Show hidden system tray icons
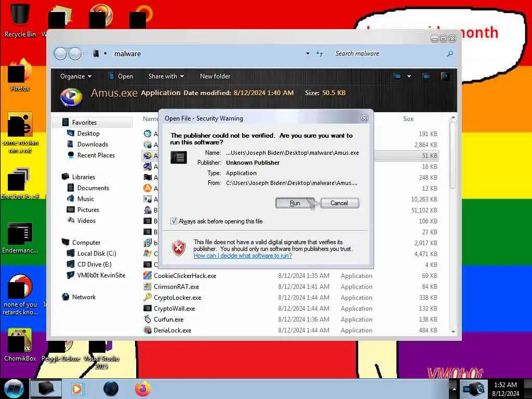The height and width of the screenshot is (399, 532). click(453, 389)
